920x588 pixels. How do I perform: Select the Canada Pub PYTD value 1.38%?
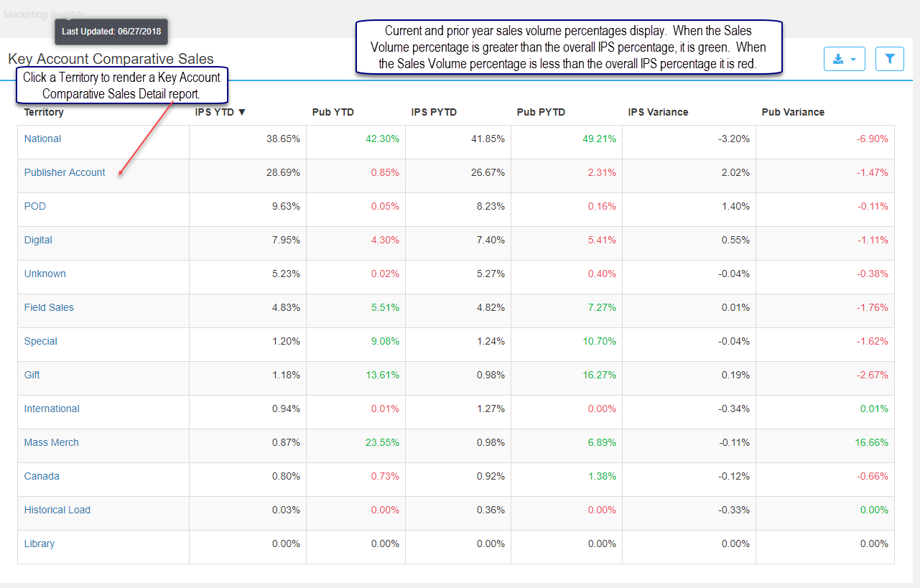click(602, 476)
